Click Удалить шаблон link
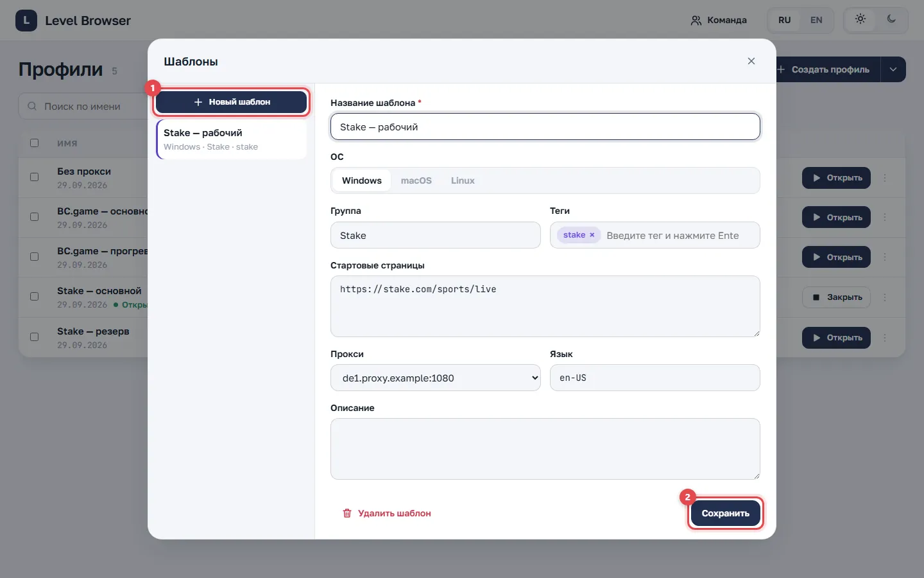The width and height of the screenshot is (924, 578). pos(387,513)
